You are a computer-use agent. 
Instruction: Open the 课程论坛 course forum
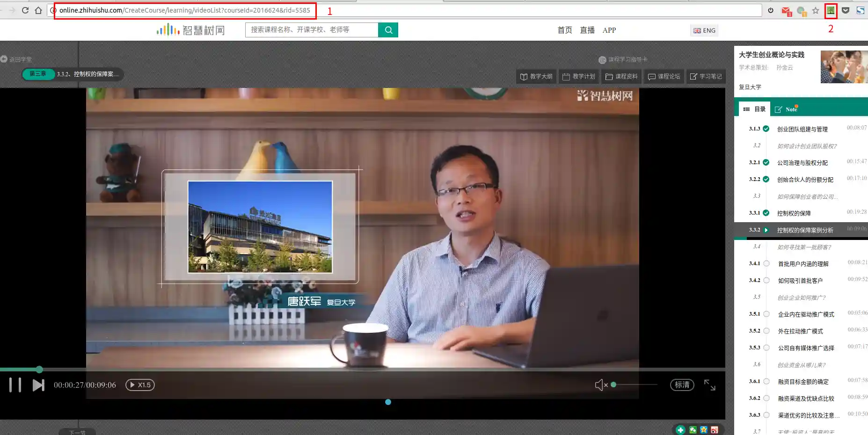click(x=664, y=76)
